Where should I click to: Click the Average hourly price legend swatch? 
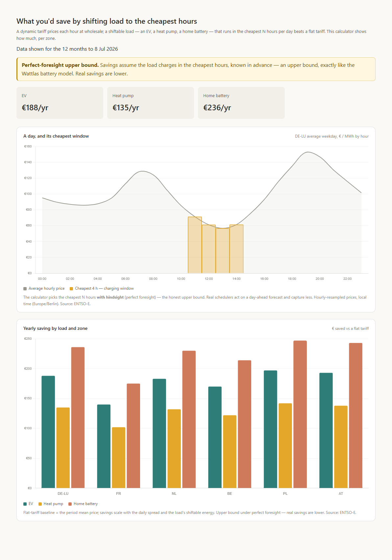pyautogui.click(x=25, y=289)
